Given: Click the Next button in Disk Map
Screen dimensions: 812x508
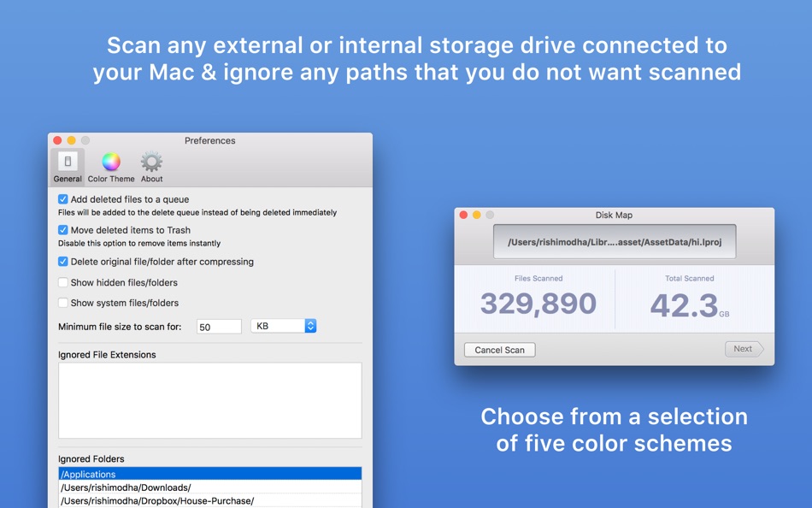Looking at the screenshot, I should pyautogui.click(x=744, y=349).
